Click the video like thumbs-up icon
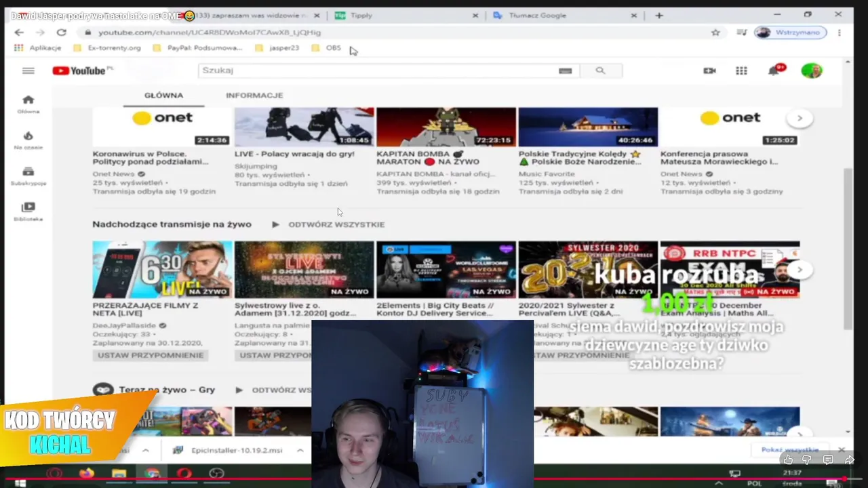 coord(788,460)
